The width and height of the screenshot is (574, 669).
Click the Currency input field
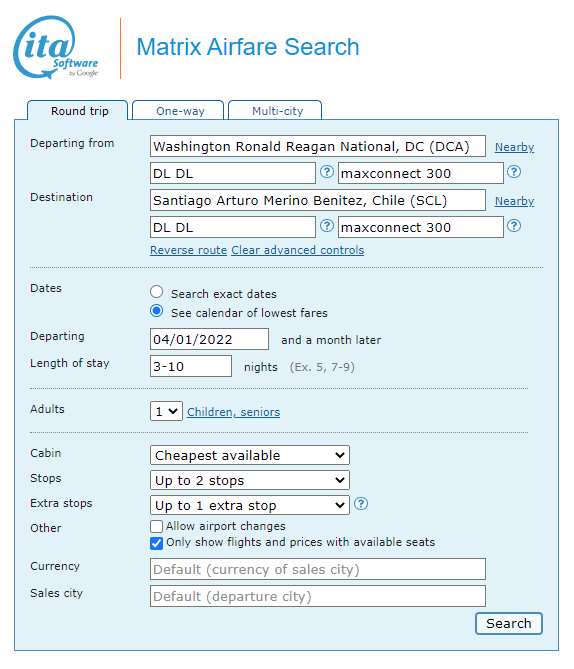point(318,569)
